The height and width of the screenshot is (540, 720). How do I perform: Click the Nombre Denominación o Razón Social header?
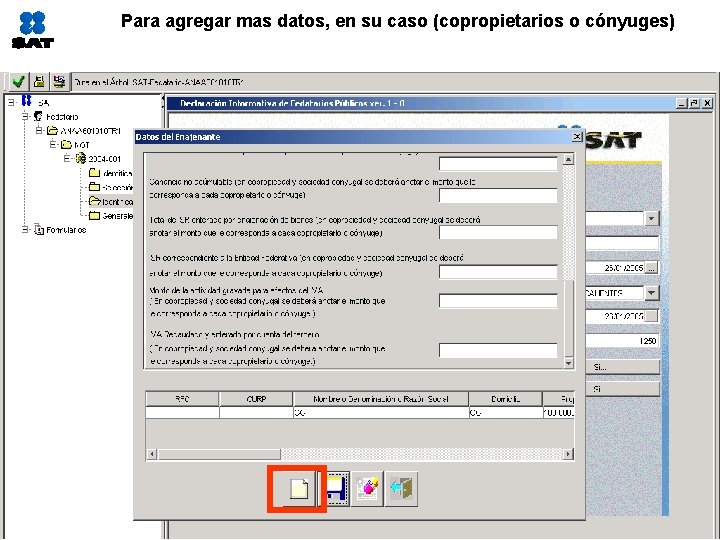coord(381,399)
